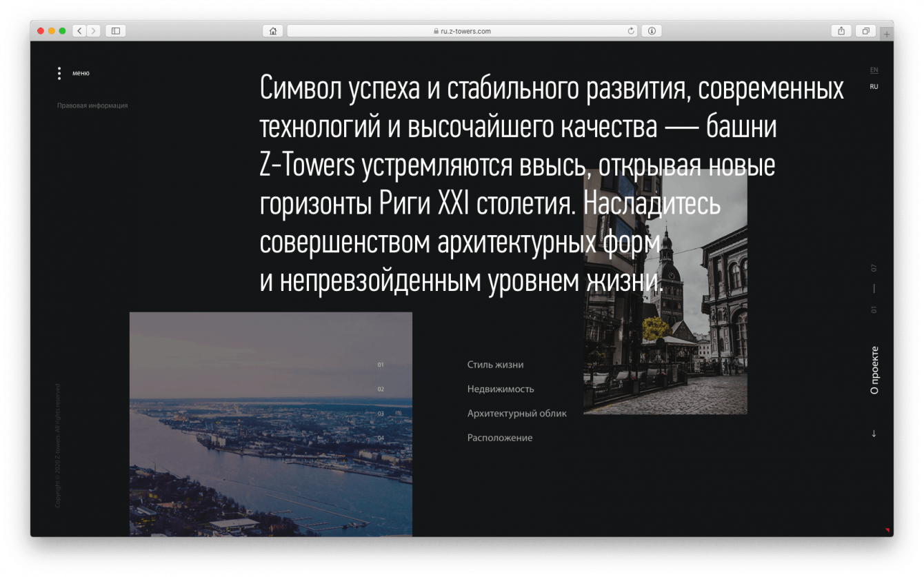Image resolution: width=924 pixels, height=577 pixels.
Task: Open the info button beside the address bar
Action: [652, 31]
